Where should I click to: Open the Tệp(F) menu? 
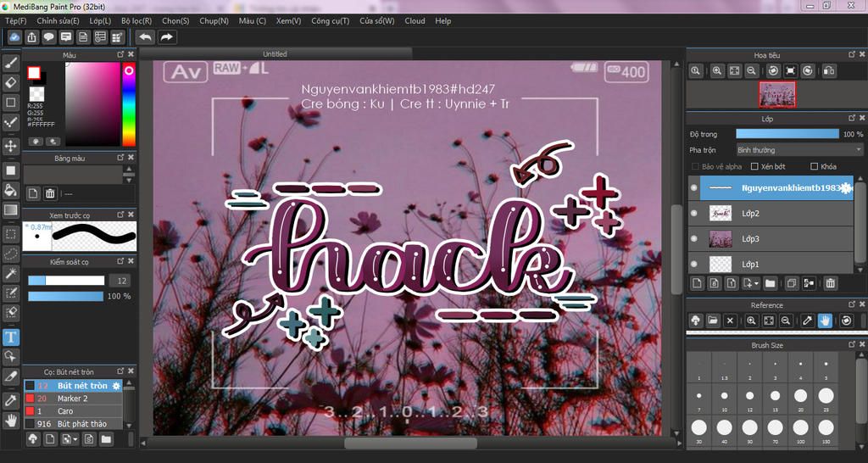tap(15, 21)
